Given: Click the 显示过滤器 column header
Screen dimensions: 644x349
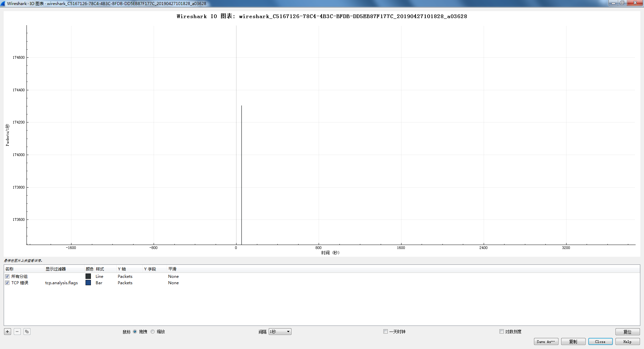Looking at the screenshot, I should coord(56,269).
